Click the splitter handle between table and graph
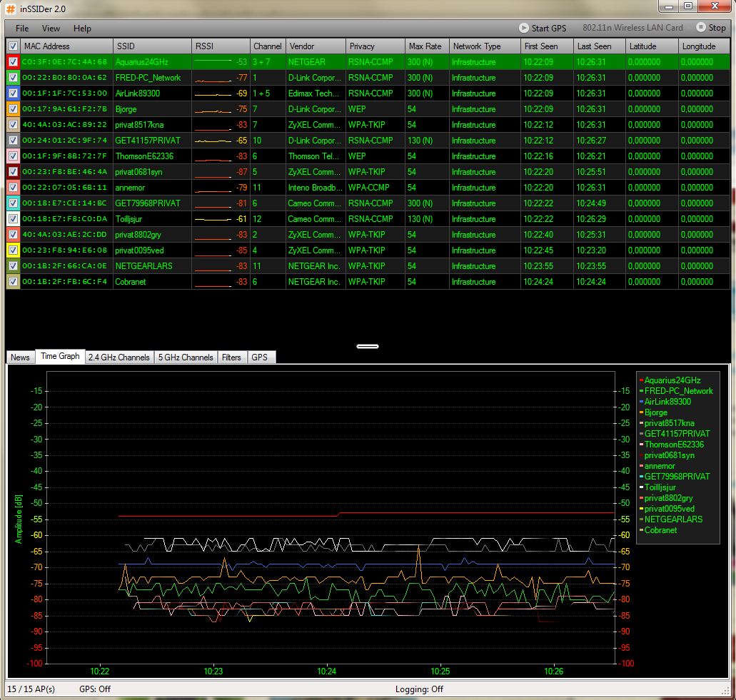Image resolution: width=736 pixels, height=700 pixels. [x=368, y=346]
